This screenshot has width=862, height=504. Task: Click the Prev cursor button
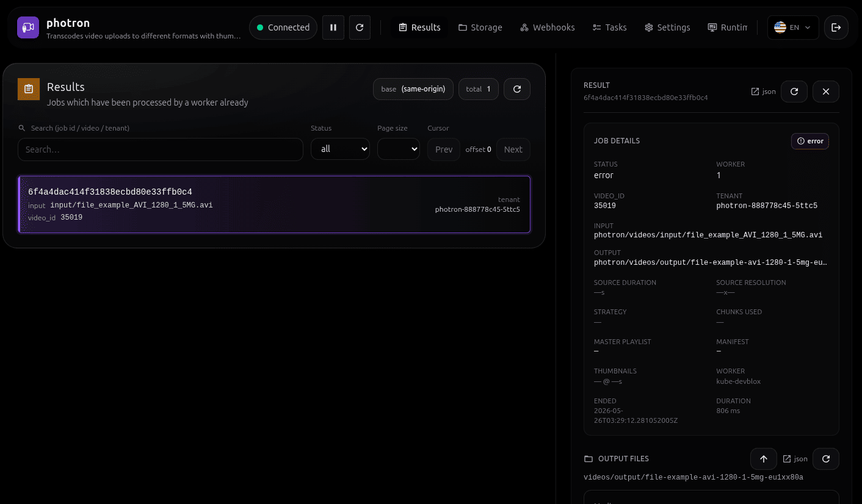point(444,149)
